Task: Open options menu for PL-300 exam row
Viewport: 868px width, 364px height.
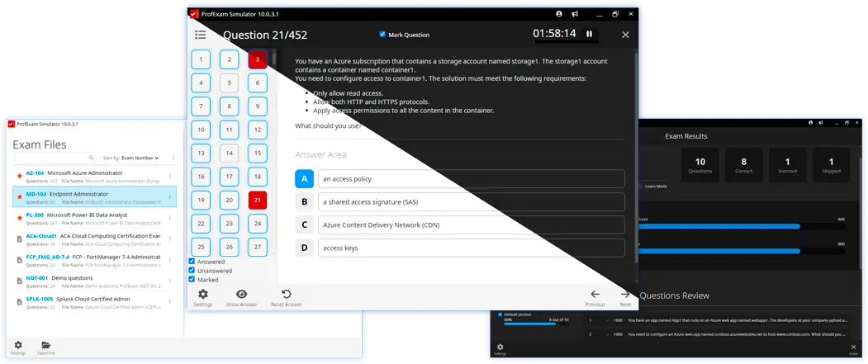Action: 170,218
